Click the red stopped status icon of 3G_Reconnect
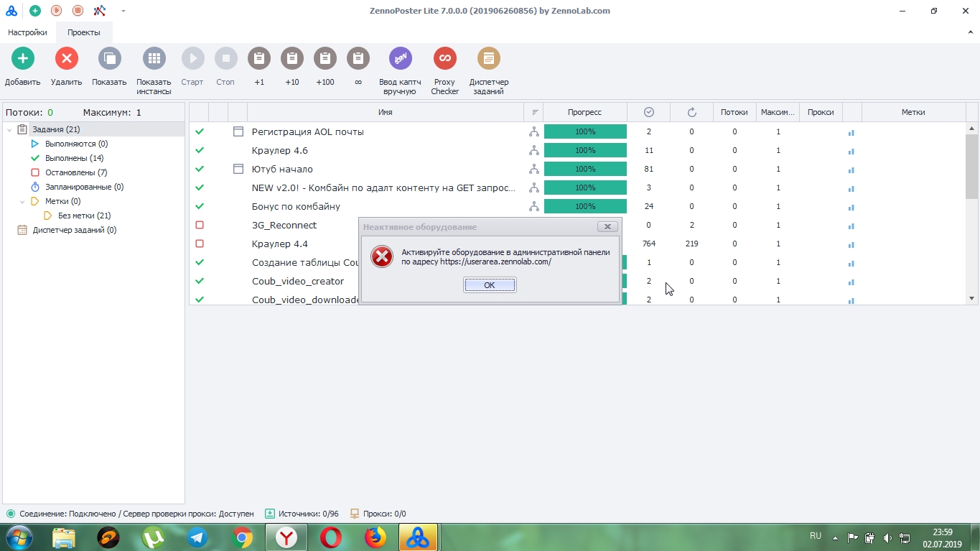This screenshot has width=980, height=551. pyautogui.click(x=200, y=225)
